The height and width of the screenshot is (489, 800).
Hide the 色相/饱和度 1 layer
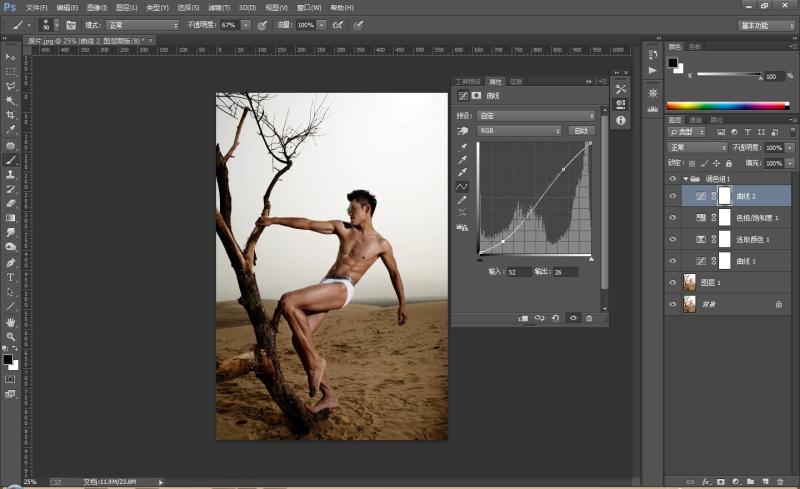point(672,217)
